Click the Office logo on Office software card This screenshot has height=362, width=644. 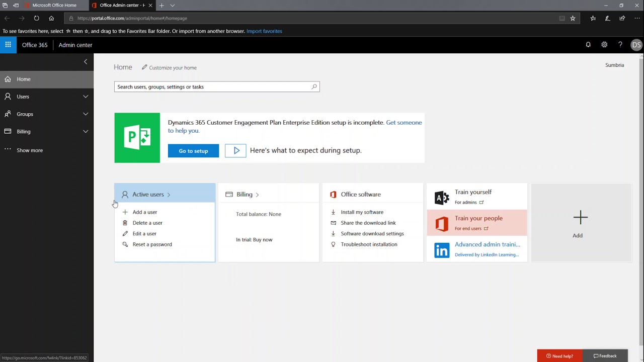(x=333, y=195)
